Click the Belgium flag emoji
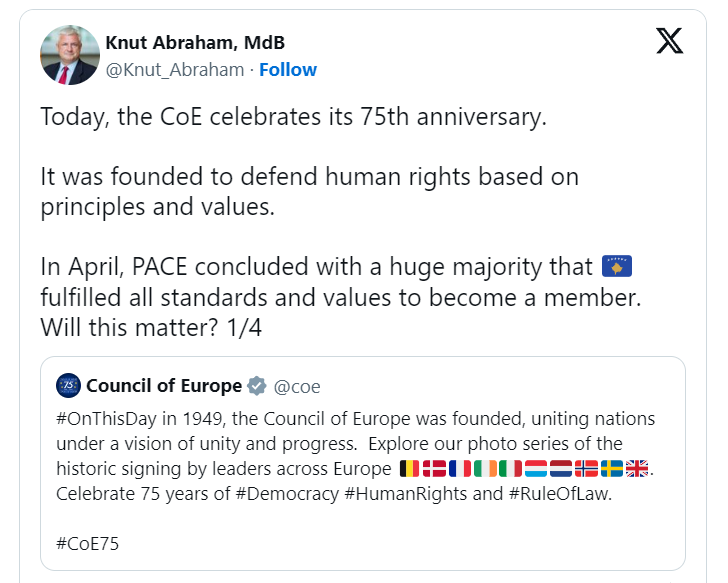Image resolution: width=728 pixels, height=583 pixels. (x=410, y=468)
